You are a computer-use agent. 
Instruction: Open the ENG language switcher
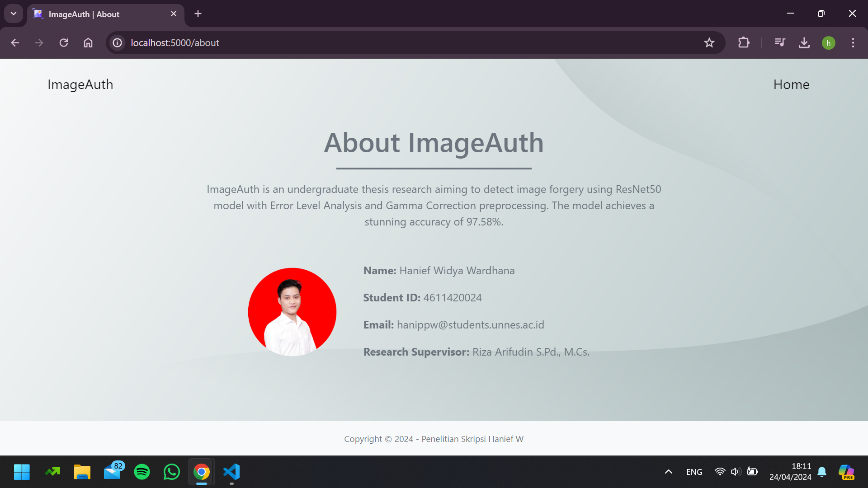(x=694, y=472)
